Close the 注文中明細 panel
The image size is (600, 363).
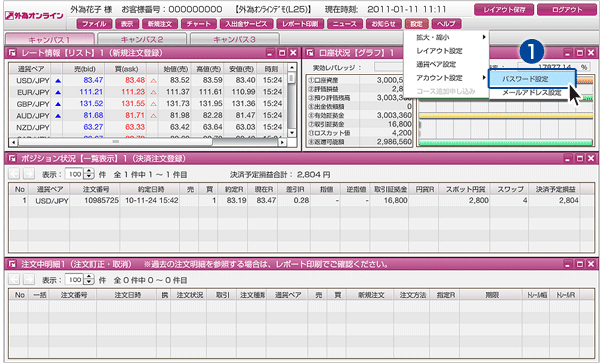tap(591, 264)
